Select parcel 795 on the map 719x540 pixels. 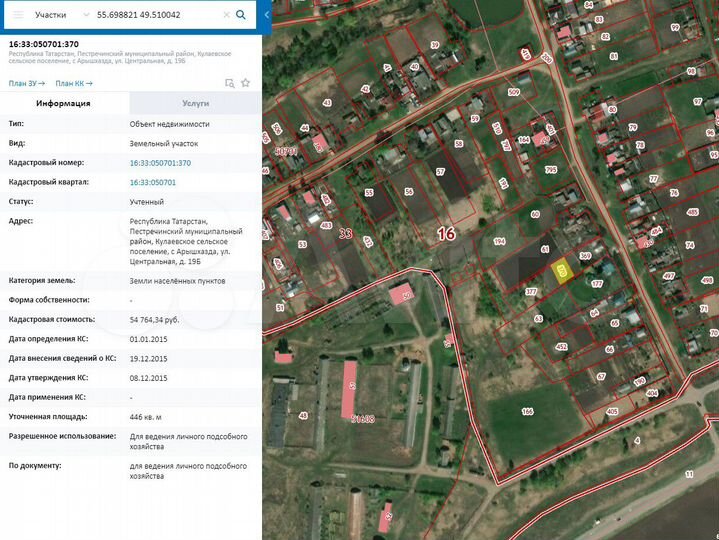(x=550, y=171)
